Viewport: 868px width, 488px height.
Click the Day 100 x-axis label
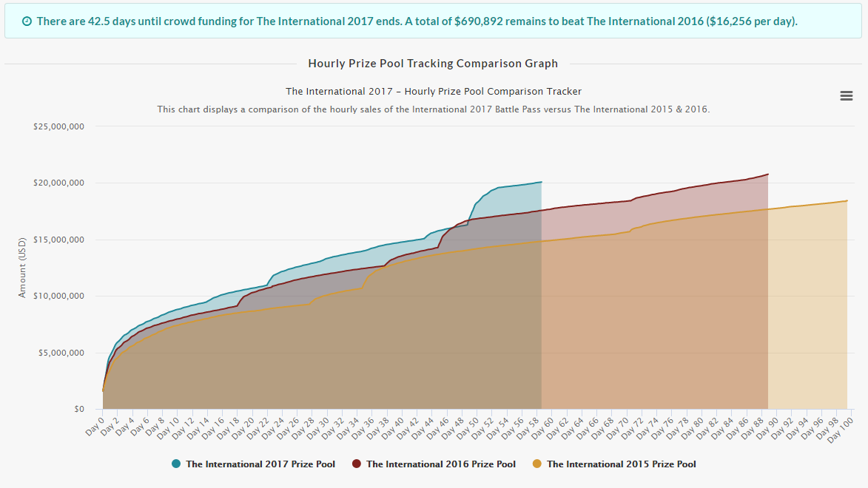point(841,430)
